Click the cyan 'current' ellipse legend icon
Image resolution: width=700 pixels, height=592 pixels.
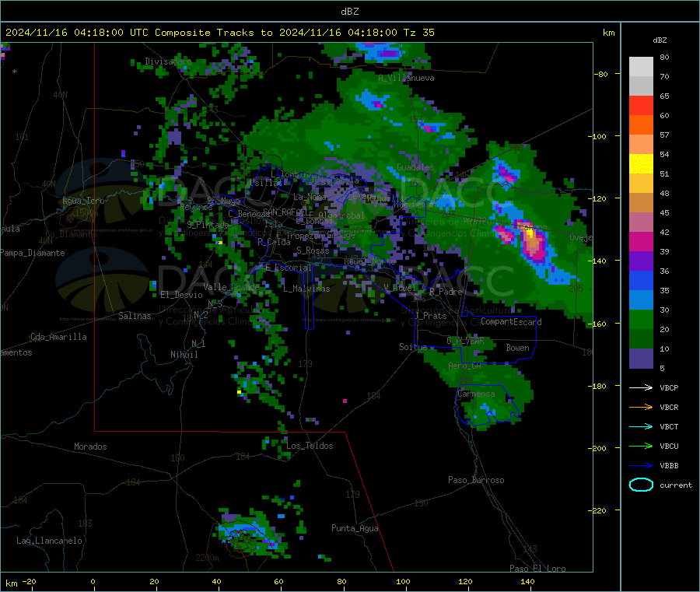[x=641, y=485]
